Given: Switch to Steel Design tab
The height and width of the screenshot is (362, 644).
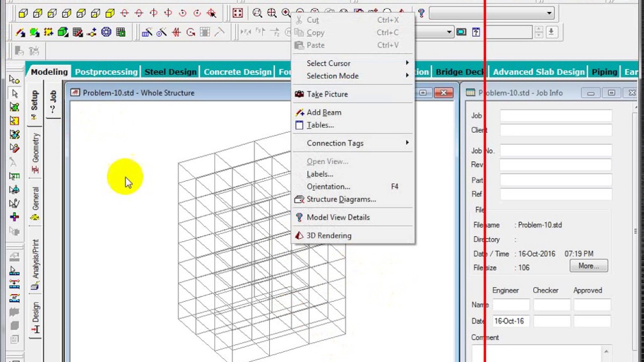Looking at the screenshot, I should click(171, 72).
